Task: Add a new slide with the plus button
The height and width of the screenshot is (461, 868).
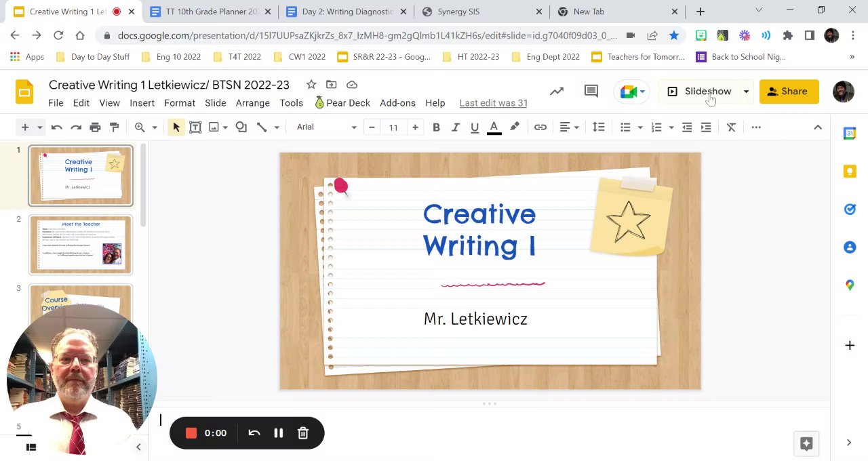Action: tap(25, 127)
